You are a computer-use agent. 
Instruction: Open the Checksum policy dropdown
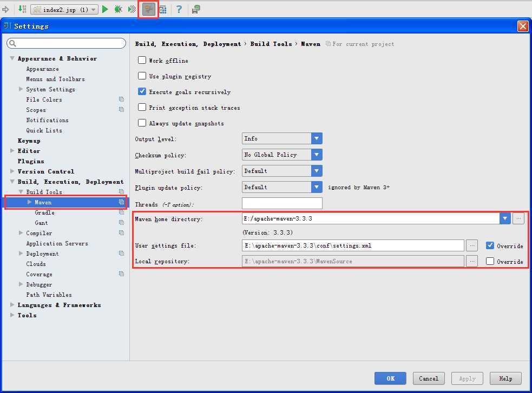282,155
